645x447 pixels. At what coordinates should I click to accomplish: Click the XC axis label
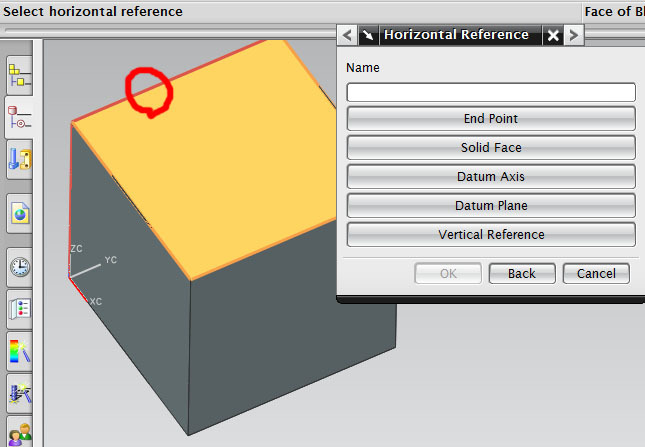tap(96, 301)
